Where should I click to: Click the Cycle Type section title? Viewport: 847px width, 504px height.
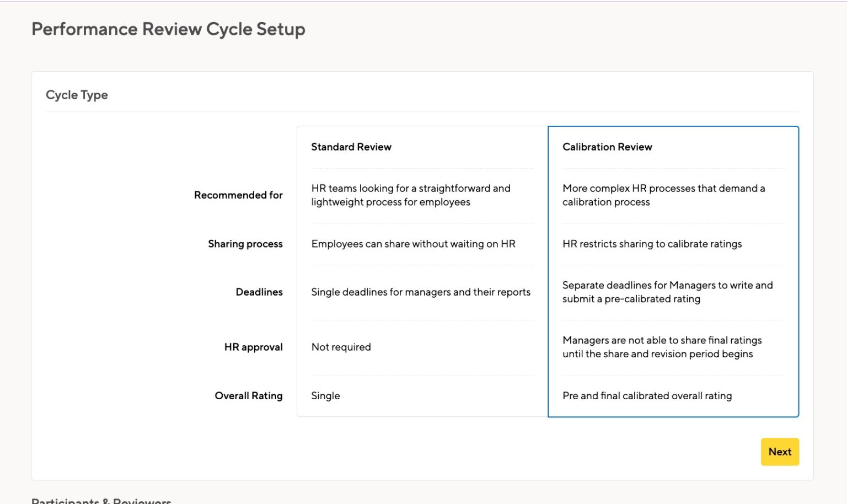click(77, 94)
